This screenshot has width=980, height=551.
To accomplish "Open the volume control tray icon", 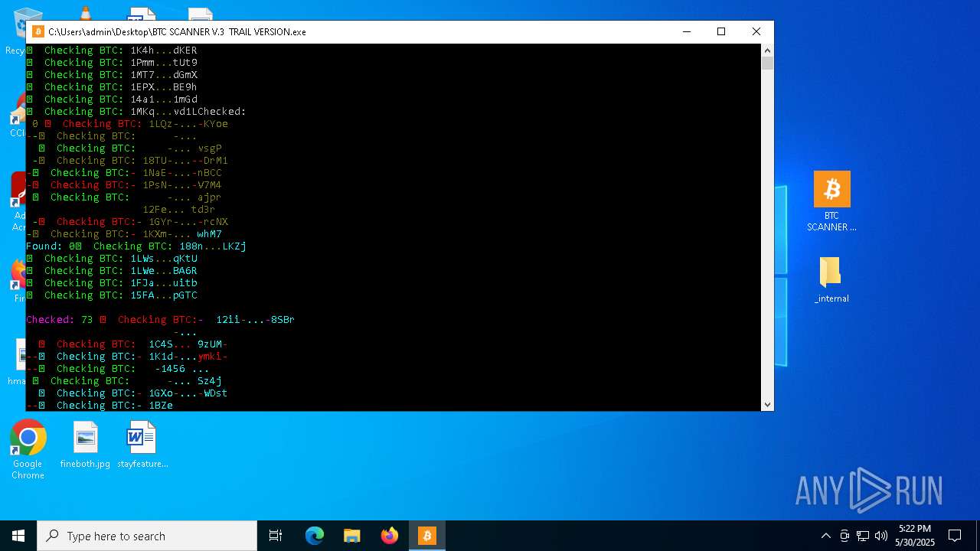I will click(x=881, y=536).
